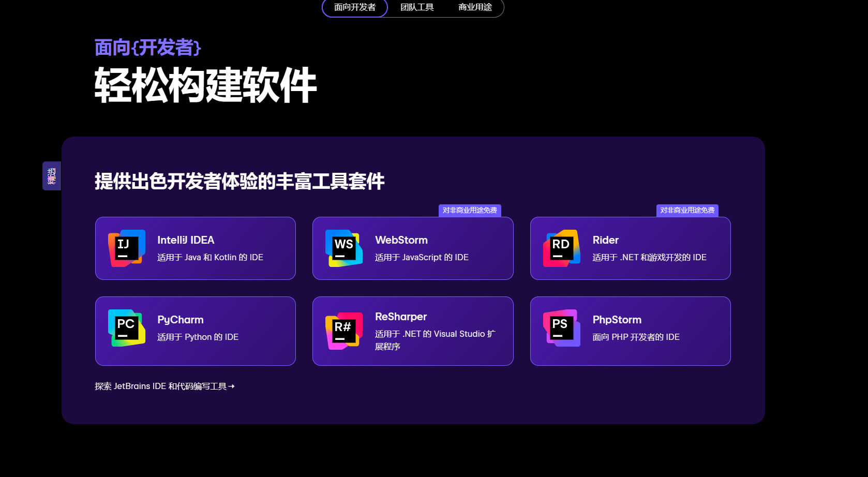868x477 pixels.
Task: Switch to the 团队工具 tab
Action: 417,7
